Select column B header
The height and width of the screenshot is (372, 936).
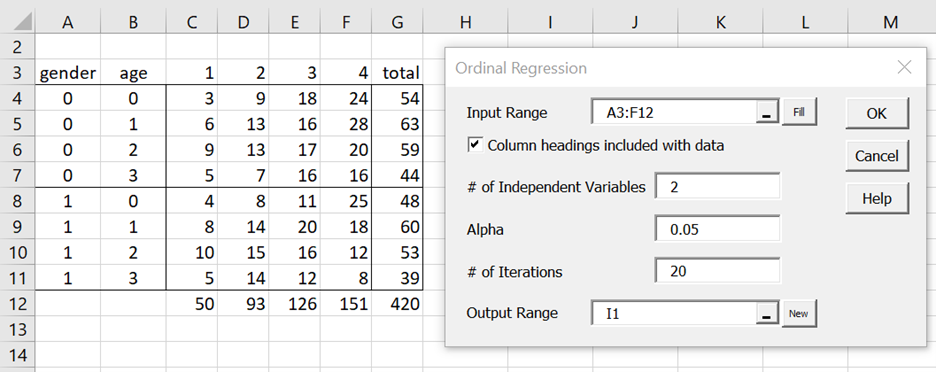(133, 21)
